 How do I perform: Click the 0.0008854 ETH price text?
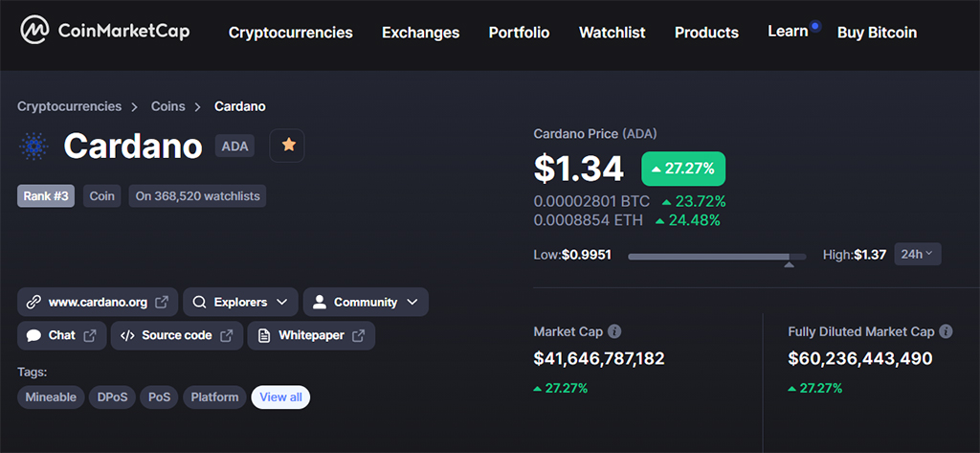click(589, 220)
